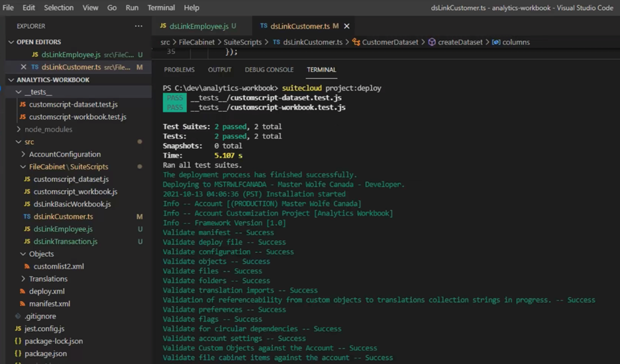The width and height of the screenshot is (620, 364).
Task: Open the Edit menu
Action: pyautogui.click(x=28, y=7)
